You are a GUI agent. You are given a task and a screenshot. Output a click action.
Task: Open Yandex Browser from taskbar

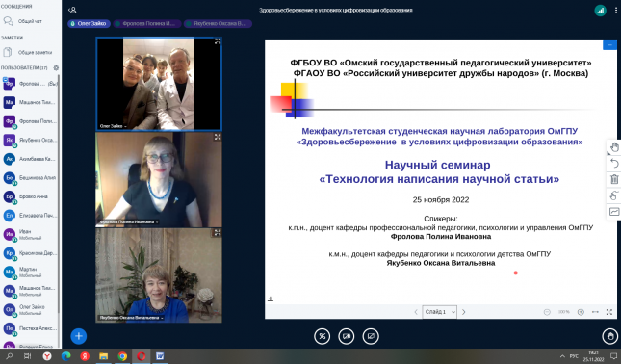click(x=47, y=356)
